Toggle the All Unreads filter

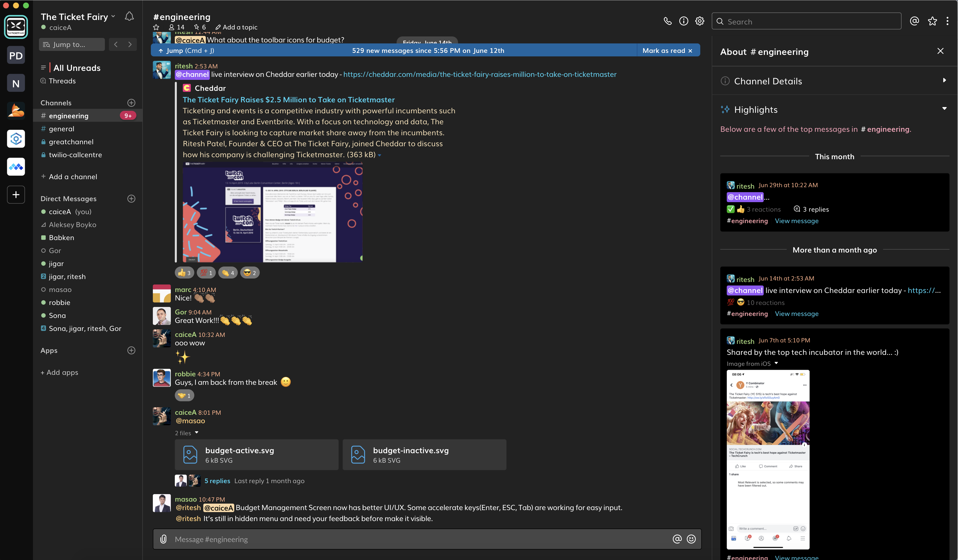pyautogui.click(x=77, y=67)
